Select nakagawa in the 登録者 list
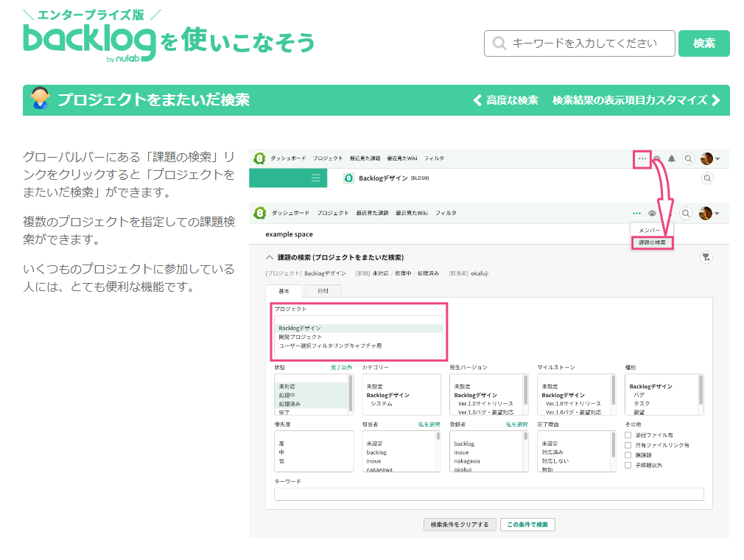The width and height of the screenshot is (744, 560). click(x=467, y=461)
